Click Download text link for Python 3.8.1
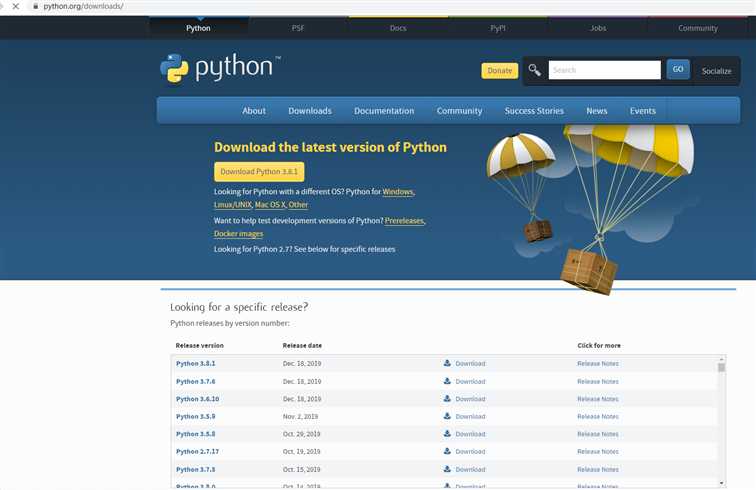 tap(471, 363)
